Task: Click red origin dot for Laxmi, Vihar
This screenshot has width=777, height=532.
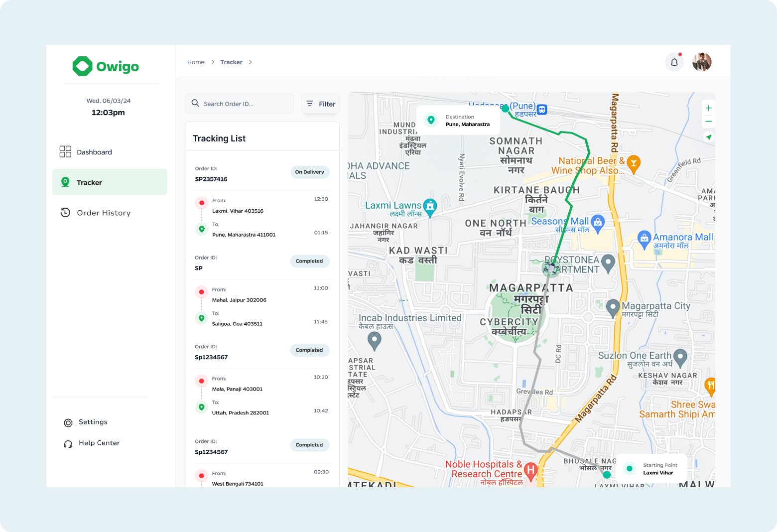Action: pyautogui.click(x=202, y=203)
